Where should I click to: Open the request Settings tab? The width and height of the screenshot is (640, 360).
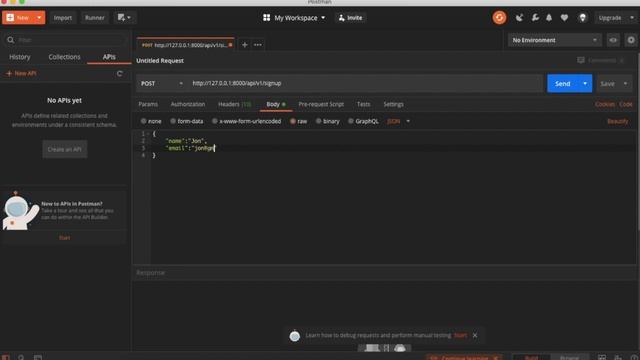(393, 104)
